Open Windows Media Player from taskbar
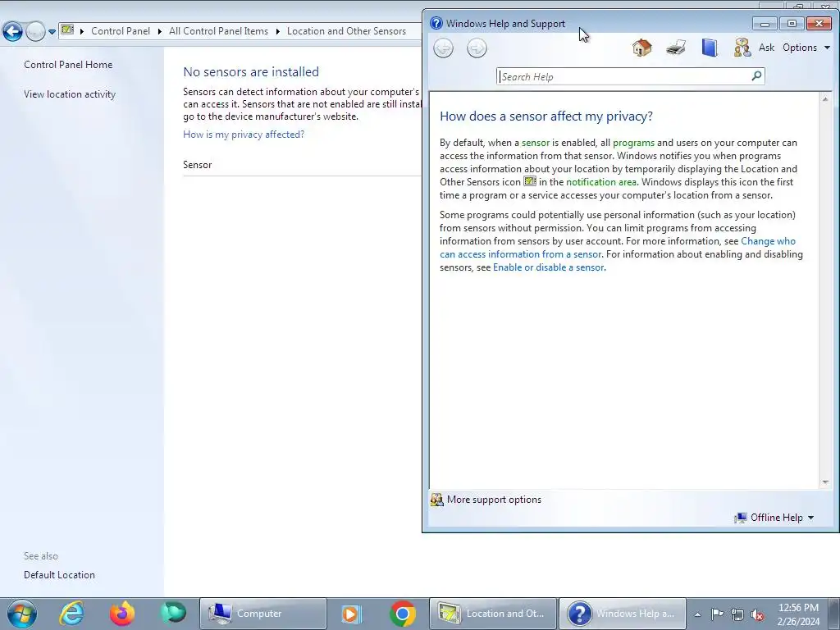The height and width of the screenshot is (630, 840). [x=351, y=614]
